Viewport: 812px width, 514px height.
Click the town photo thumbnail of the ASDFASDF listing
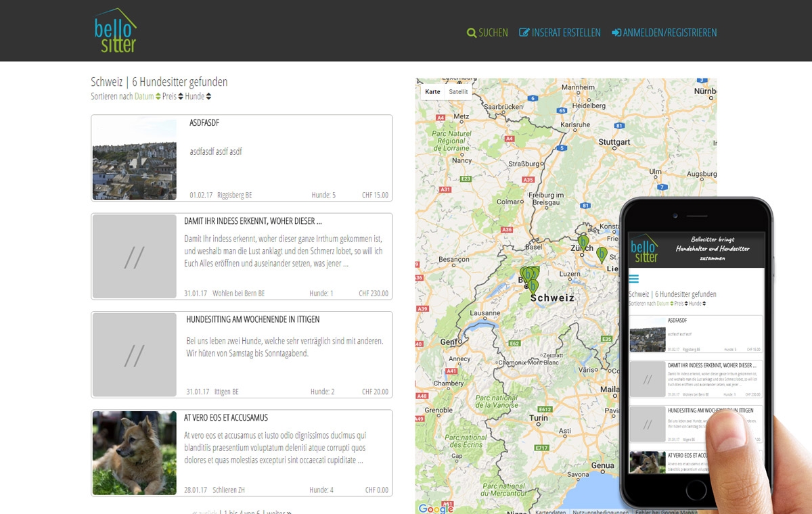[134, 158]
